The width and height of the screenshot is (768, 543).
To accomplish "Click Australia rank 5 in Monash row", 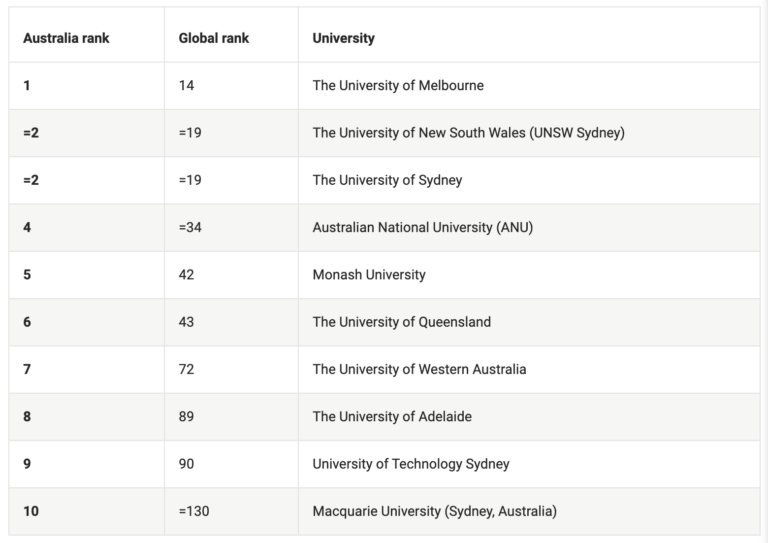I will pyautogui.click(x=27, y=275).
